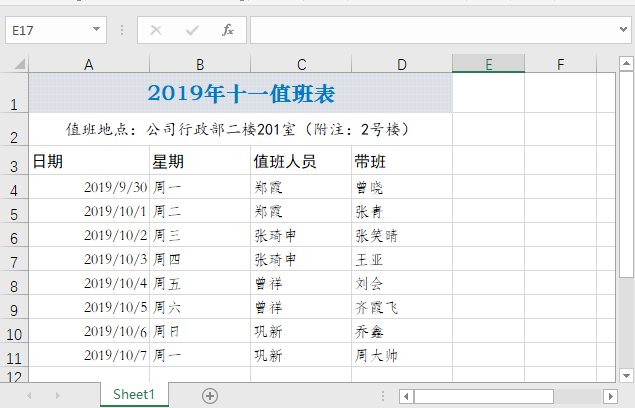Expand the formula bar with chevron
This screenshot has width=635, height=408.
623,29
